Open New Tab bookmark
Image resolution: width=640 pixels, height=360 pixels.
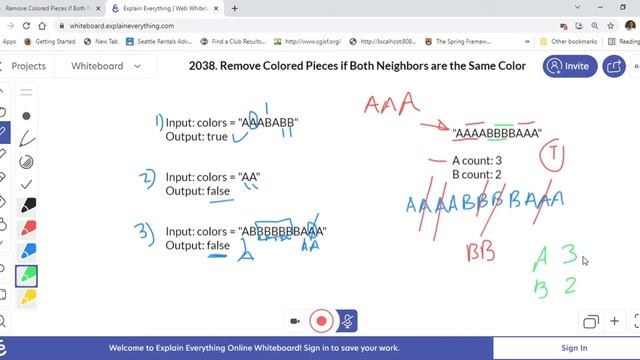(101, 42)
